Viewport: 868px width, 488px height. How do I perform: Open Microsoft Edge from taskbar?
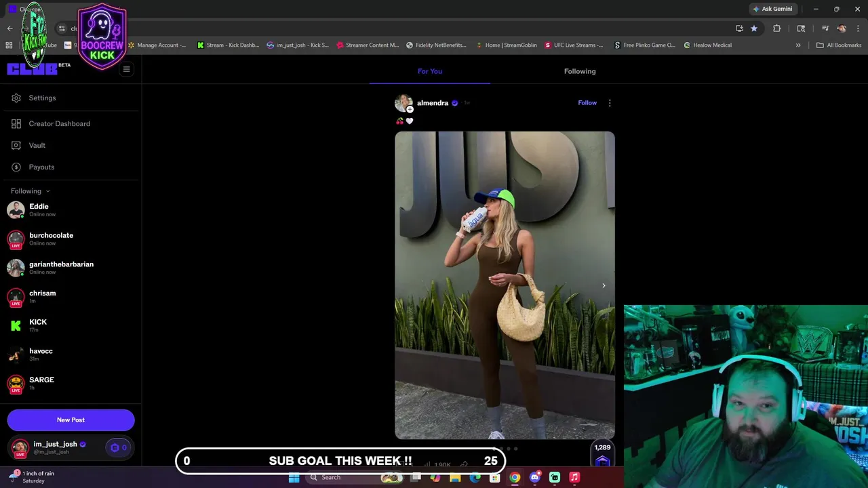coord(475,478)
